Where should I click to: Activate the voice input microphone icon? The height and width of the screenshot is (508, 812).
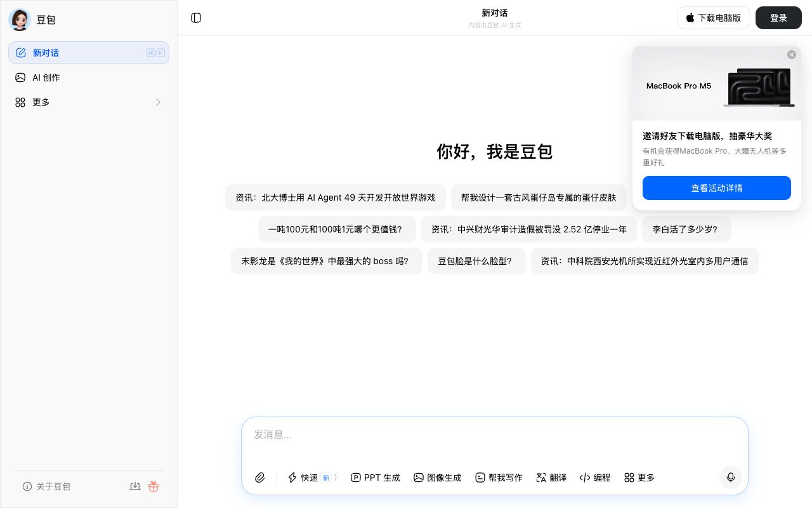coord(731,478)
